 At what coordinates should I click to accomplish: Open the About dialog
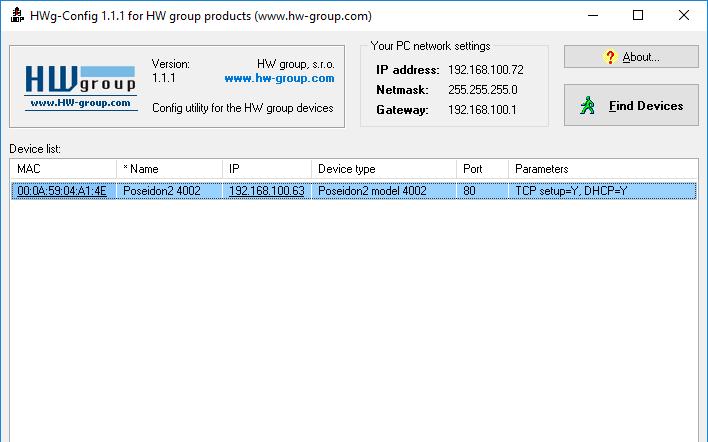631,57
